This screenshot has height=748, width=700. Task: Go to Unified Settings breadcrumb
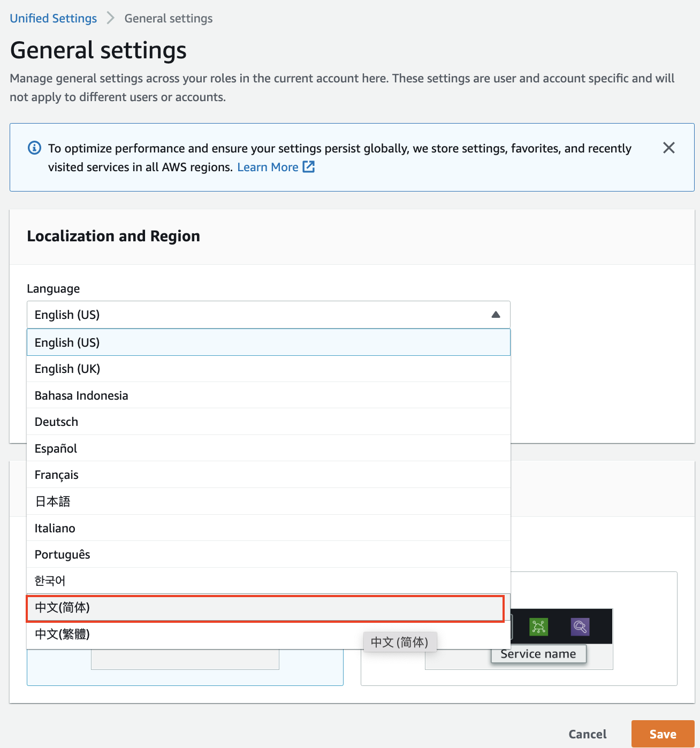pos(54,18)
